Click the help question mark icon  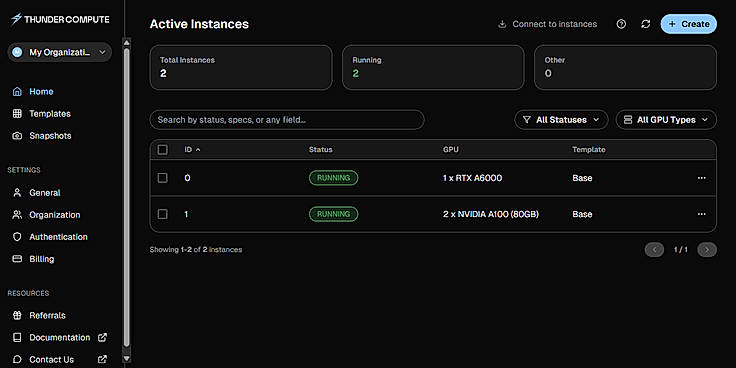click(x=621, y=24)
